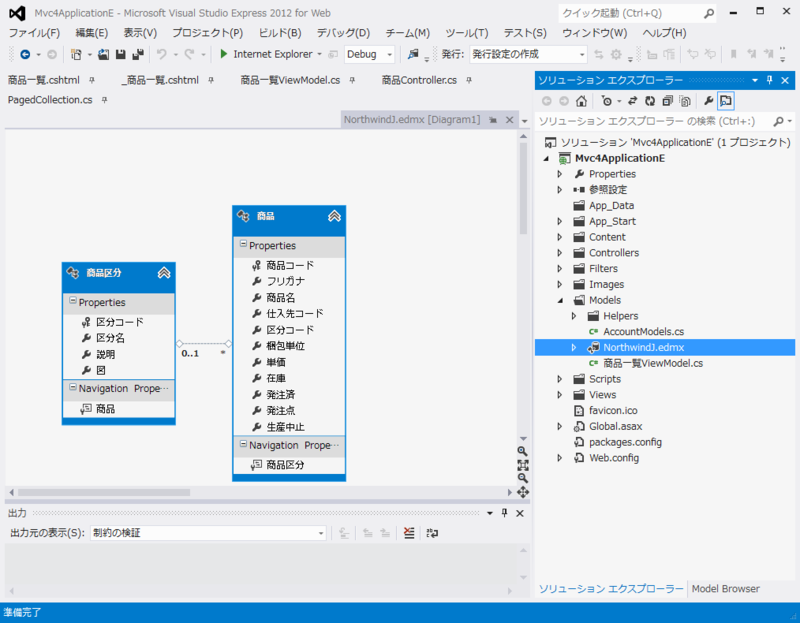
Task: Toggle word wrap in Output panel
Action: pos(432,533)
